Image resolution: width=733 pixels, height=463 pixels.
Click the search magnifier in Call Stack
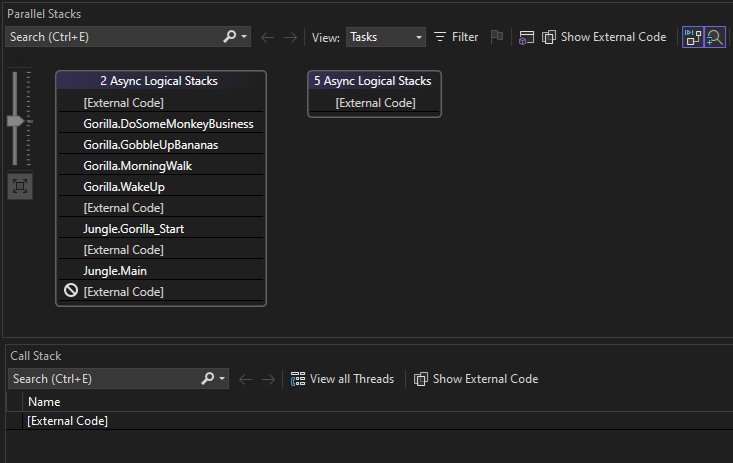[208, 379]
